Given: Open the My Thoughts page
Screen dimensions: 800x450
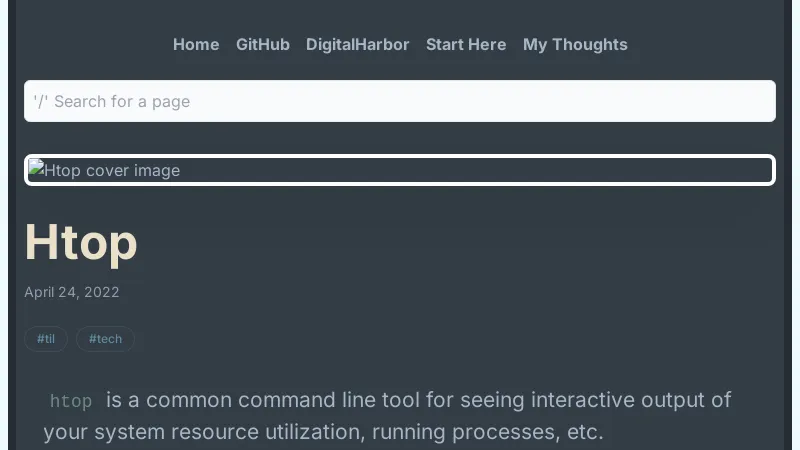Looking at the screenshot, I should (x=575, y=44).
